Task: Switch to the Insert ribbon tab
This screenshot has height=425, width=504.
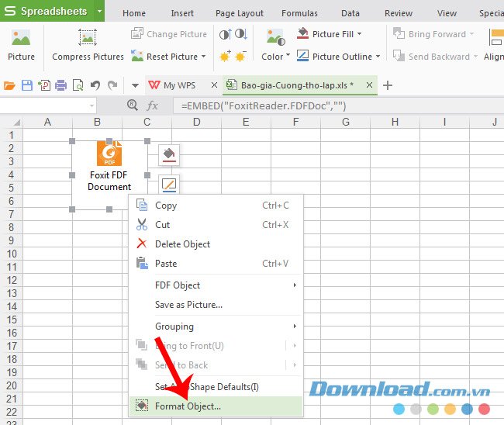Action: [x=182, y=13]
